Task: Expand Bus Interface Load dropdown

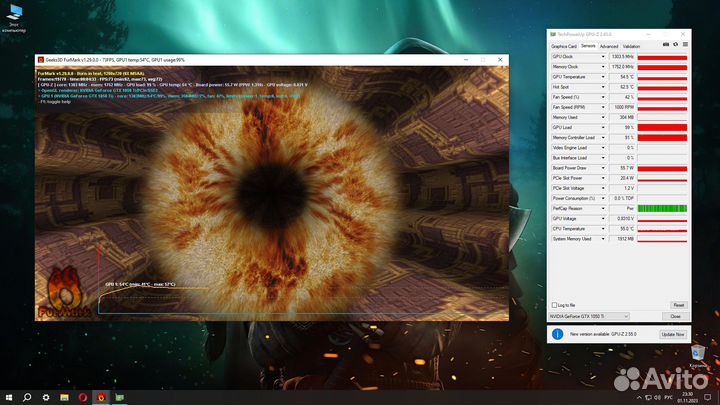Action: point(603,158)
